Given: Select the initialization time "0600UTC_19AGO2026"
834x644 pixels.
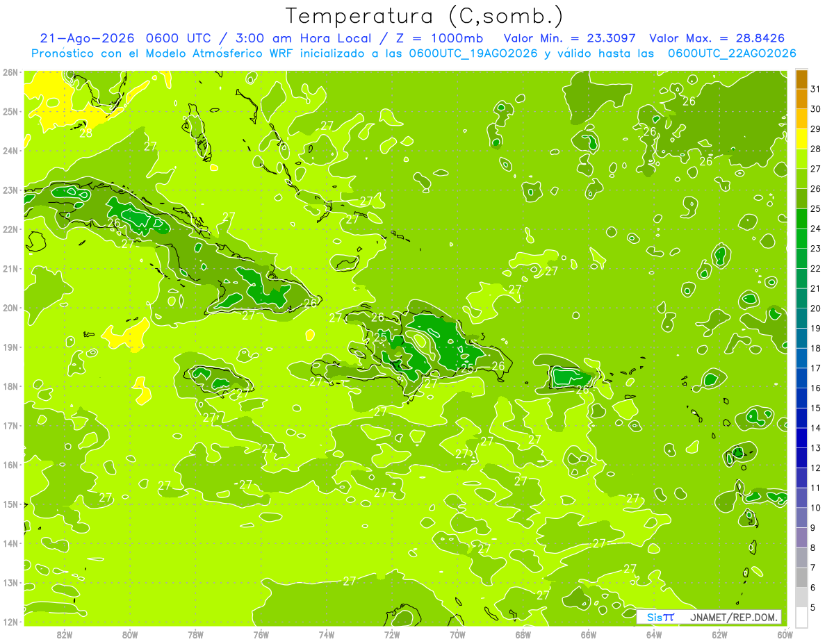Looking at the screenshot, I should coord(473,53).
